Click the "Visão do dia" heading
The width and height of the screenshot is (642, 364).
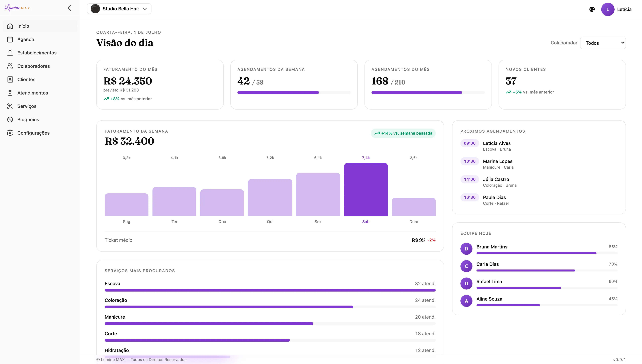[125, 43]
